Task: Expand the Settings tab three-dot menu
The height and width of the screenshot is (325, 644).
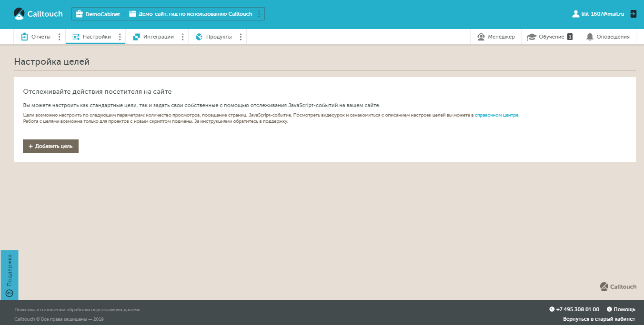Action: [120, 37]
